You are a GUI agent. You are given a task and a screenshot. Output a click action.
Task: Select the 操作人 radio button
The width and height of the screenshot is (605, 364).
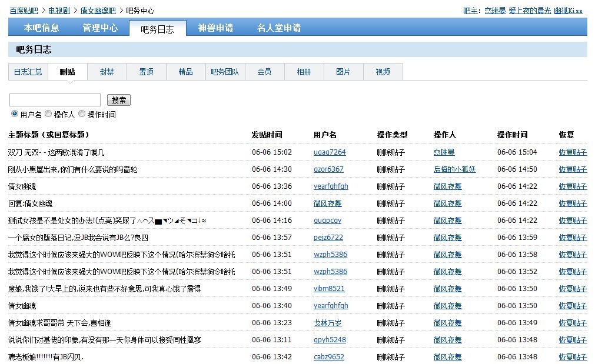48,113
